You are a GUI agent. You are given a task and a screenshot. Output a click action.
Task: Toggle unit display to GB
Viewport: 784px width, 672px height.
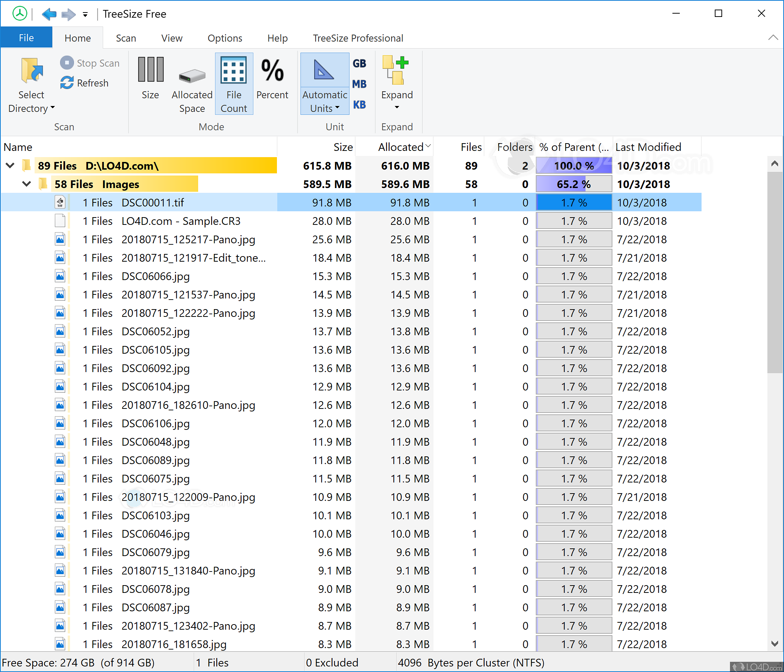pyautogui.click(x=359, y=64)
